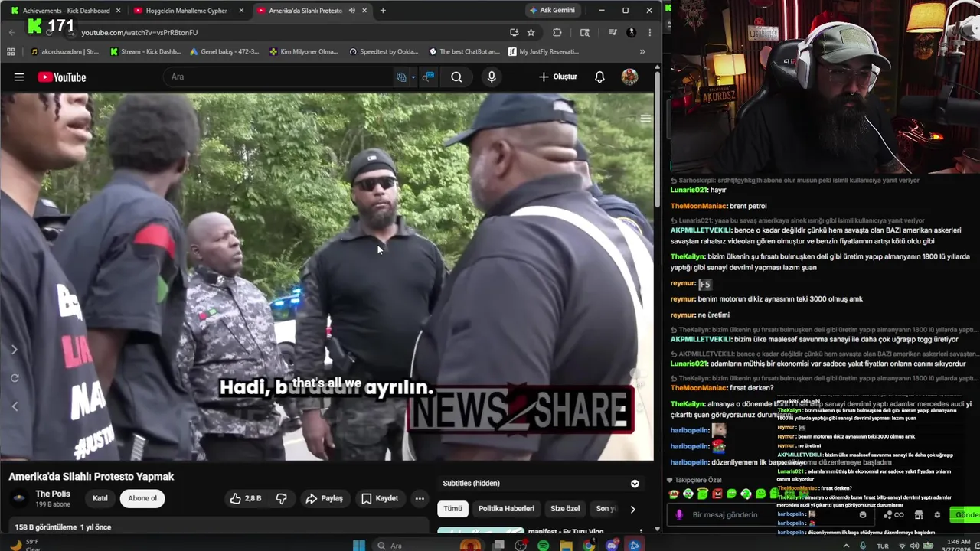Click the chat Bir mesaj gönderin field
Image resolution: width=980 pixels, height=551 pixels.
pyautogui.click(x=769, y=514)
